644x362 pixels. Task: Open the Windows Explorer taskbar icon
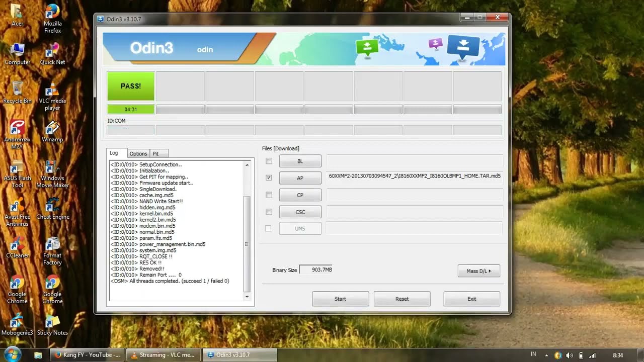(x=38, y=354)
